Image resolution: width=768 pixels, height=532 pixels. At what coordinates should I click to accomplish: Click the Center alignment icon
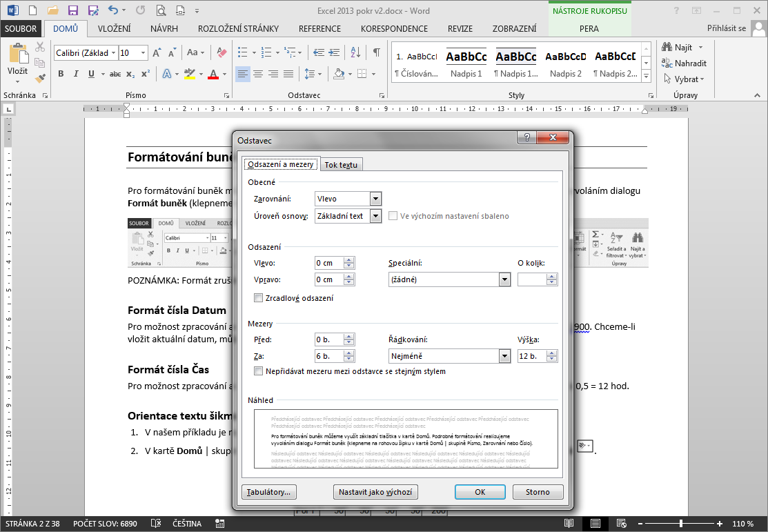(258, 74)
